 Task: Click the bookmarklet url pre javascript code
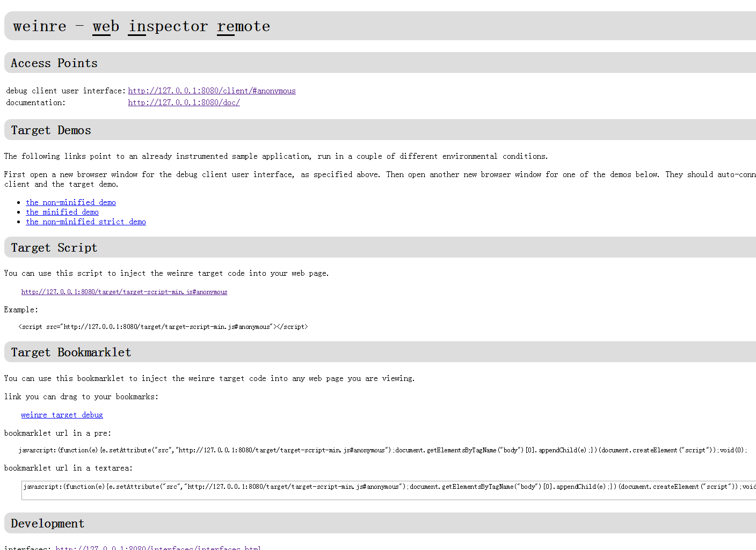pyautogui.click(x=383, y=450)
